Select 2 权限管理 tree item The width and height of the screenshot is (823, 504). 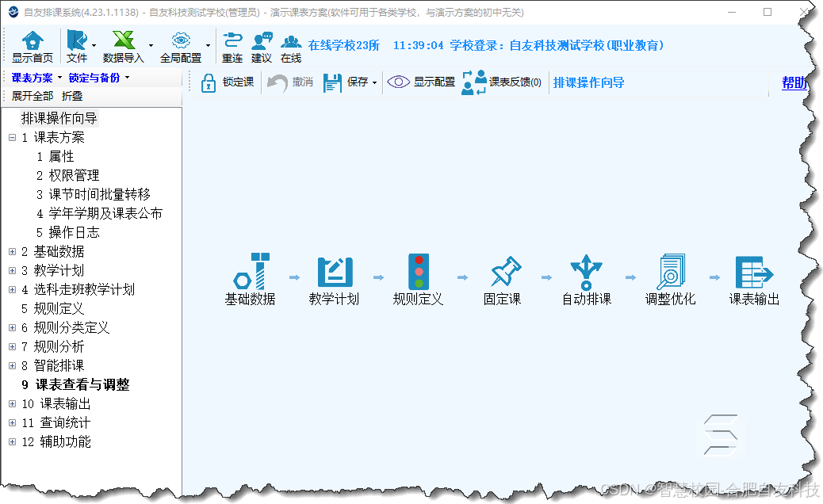coord(67,175)
